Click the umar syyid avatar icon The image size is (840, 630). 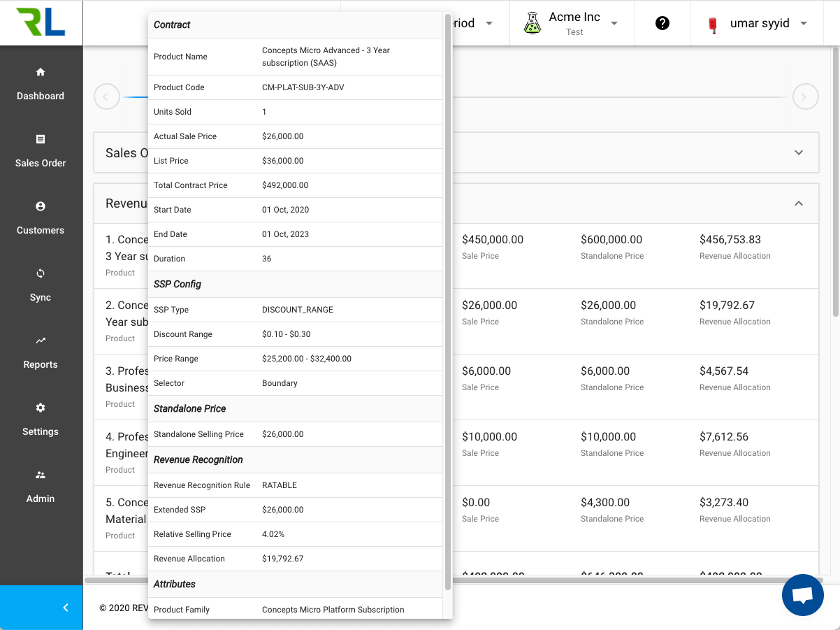(713, 25)
